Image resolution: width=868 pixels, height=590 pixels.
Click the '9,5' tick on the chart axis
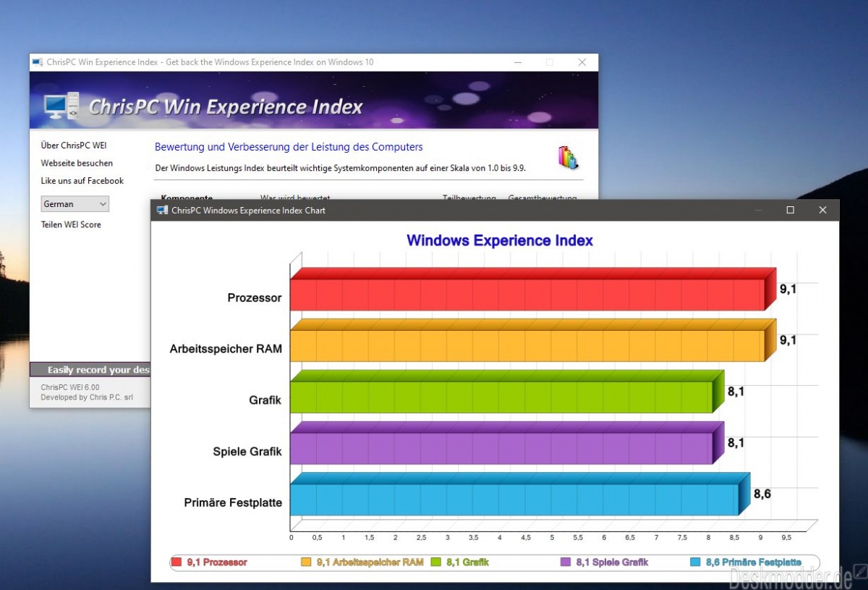pos(786,538)
